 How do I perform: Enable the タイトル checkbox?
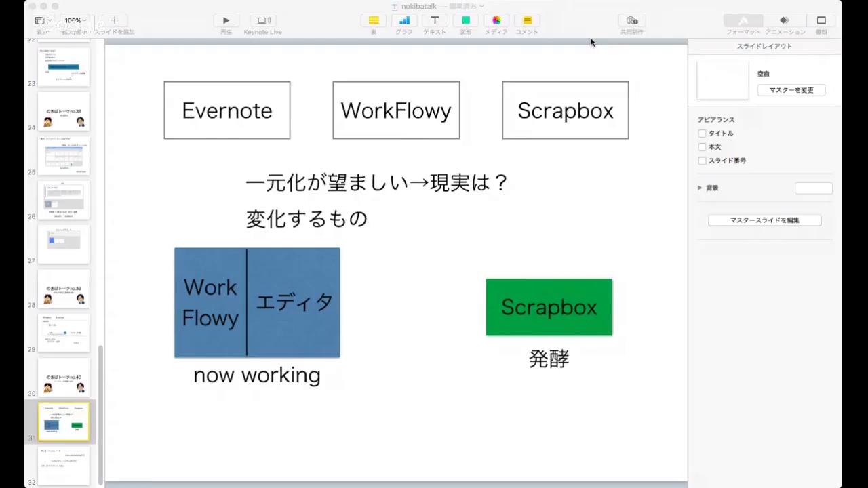pyautogui.click(x=702, y=134)
